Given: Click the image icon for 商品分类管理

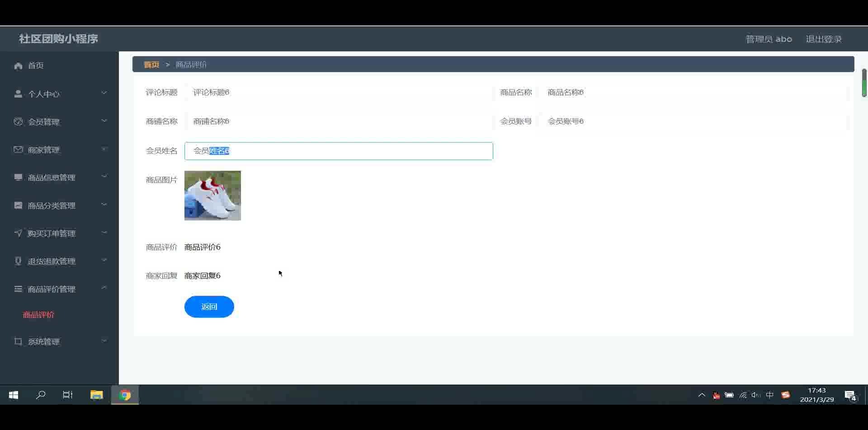Looking at the screenshot, I should pyautogui.click(x=18, y=205).
